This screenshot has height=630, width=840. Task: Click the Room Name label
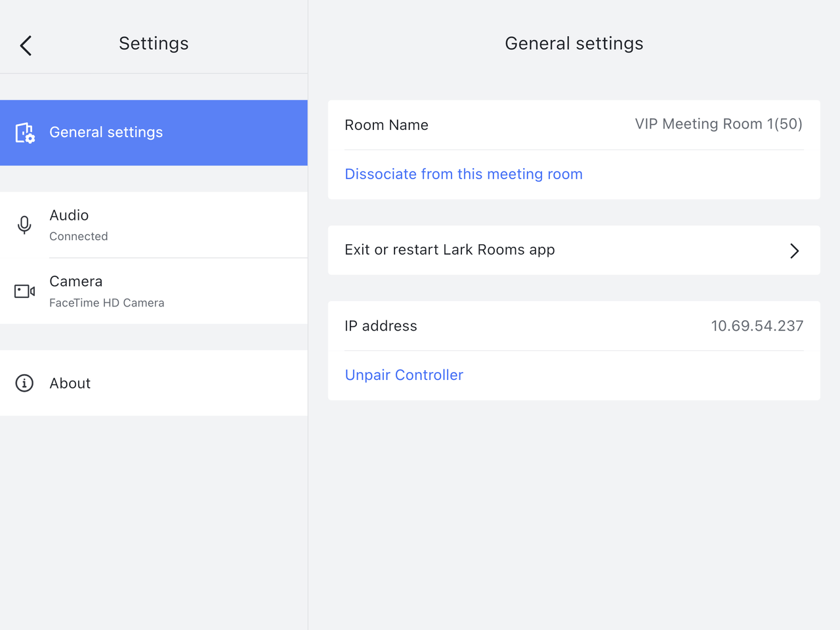coord(386,125)
